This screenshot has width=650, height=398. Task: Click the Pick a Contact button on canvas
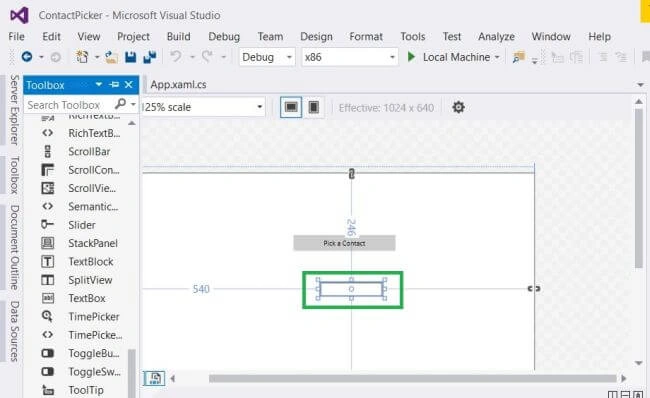click(x=344, y=243)
